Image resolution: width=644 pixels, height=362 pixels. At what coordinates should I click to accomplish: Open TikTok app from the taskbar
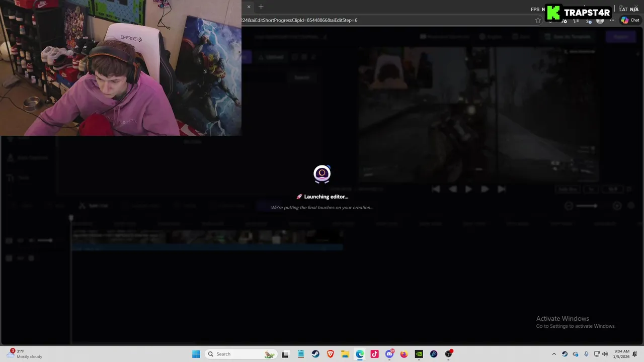click(x=374, y=354)
